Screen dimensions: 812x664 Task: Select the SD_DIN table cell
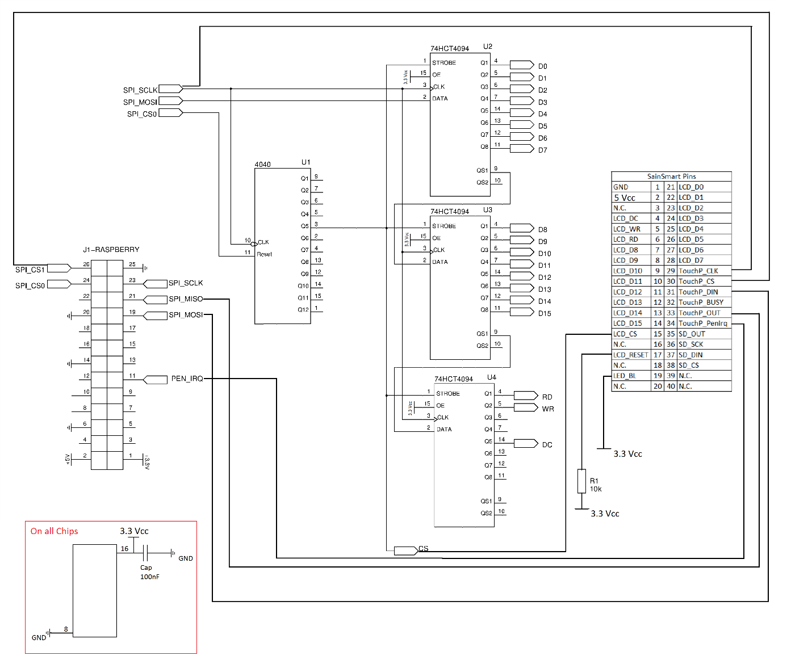704,355
